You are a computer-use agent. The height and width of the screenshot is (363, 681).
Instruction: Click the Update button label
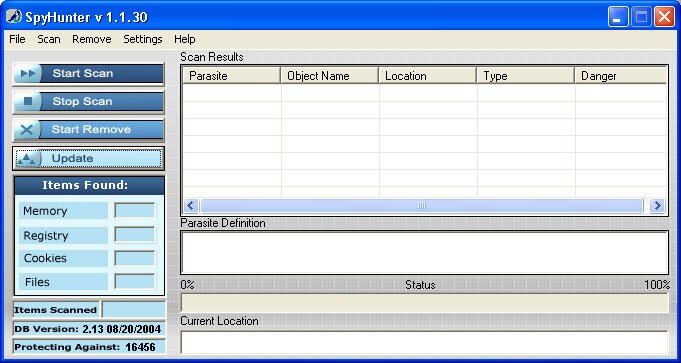point(72,158)
